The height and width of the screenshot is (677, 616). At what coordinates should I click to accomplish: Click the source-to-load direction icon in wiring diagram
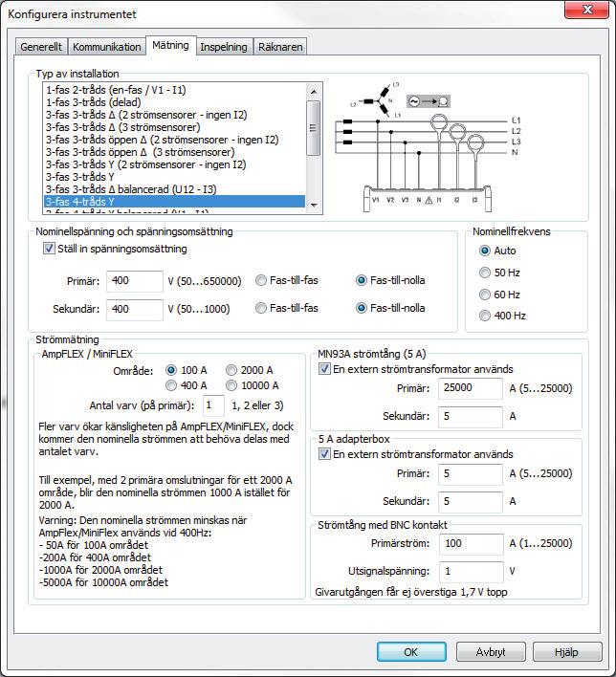coord(429,101)
